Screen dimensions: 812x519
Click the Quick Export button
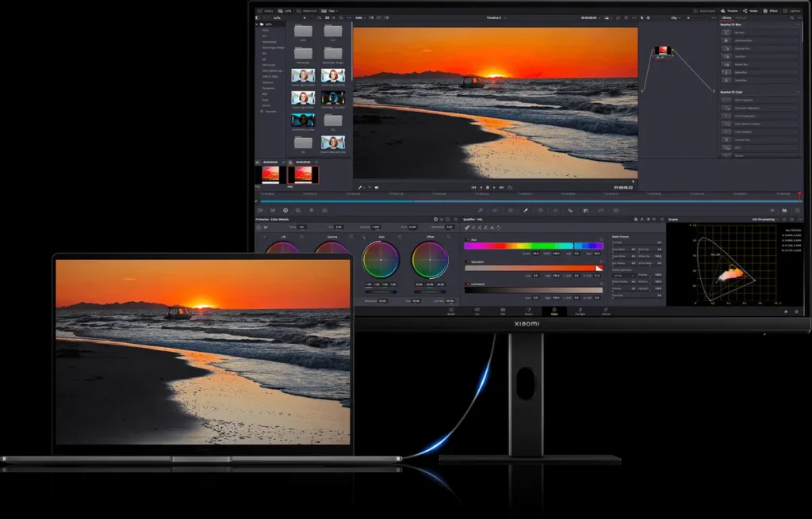click(705, 10)
